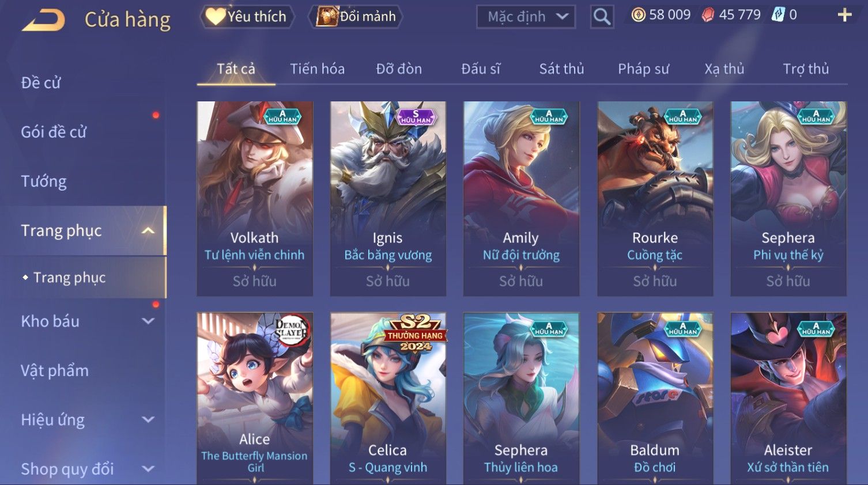Open Yêu thích heart favorites
Image resolution: width=868 pixels, height=485 pixels.
tap(247, 16)
